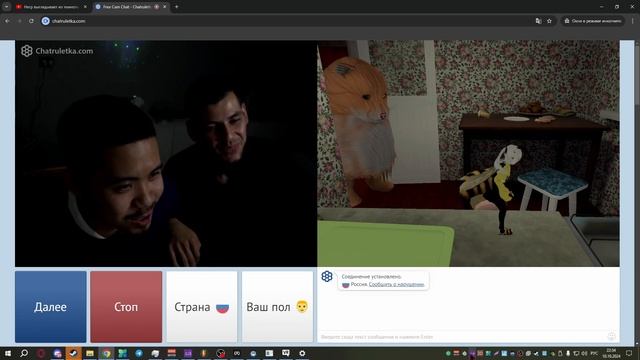Open the Chrome three-dot menu

(x=633, y=21)
